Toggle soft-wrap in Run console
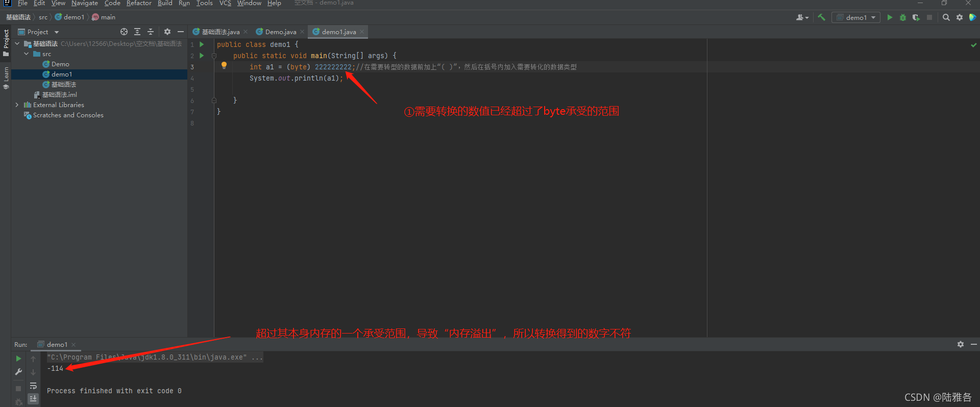This screenshot has height=407, width=980. coord(33,386)
